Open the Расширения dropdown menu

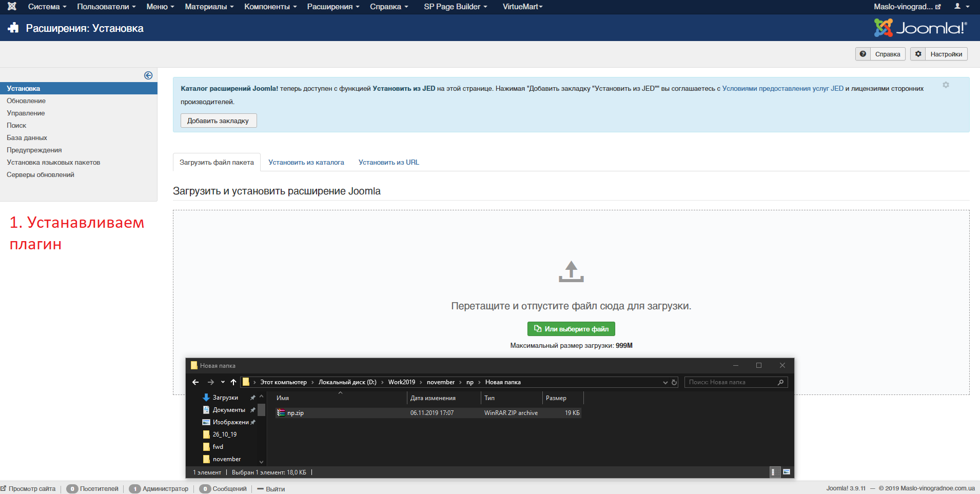(x=333, y=7)
